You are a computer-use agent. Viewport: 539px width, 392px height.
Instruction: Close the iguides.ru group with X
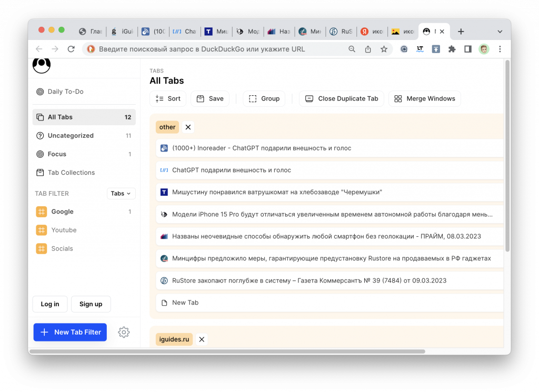click(x=202, y=339)
